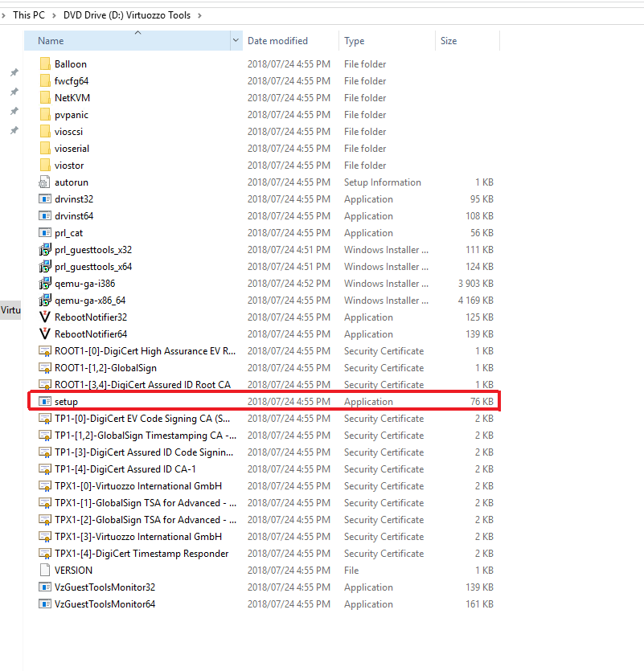Click the viostor folder icon
Image resolution: width=644 pixels, height=671 pixels.
(x=45, y=166)
